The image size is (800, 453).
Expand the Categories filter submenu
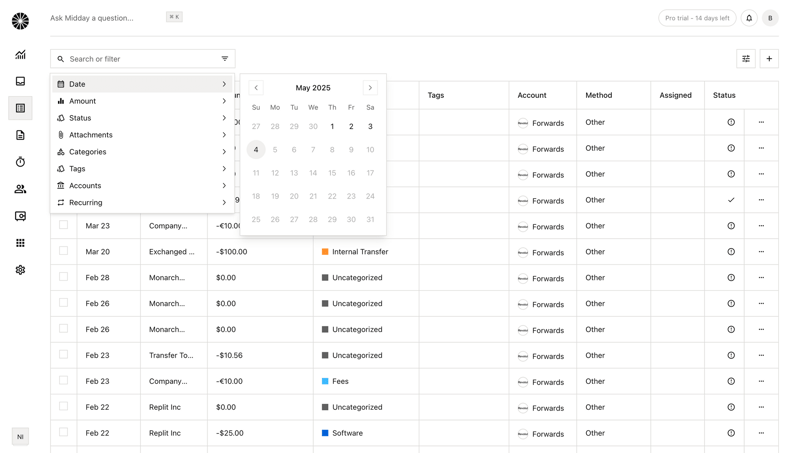[142, 152]
